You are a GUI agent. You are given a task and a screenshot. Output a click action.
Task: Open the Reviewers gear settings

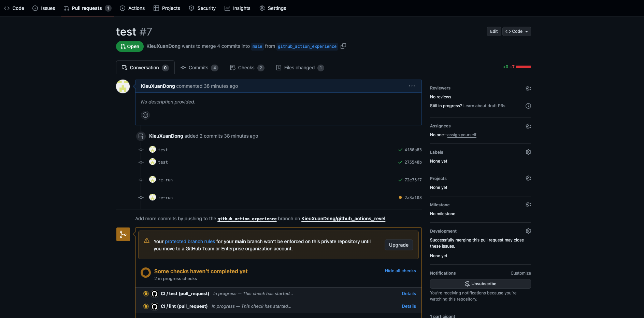pyautogui.click(x=528, y=88)
